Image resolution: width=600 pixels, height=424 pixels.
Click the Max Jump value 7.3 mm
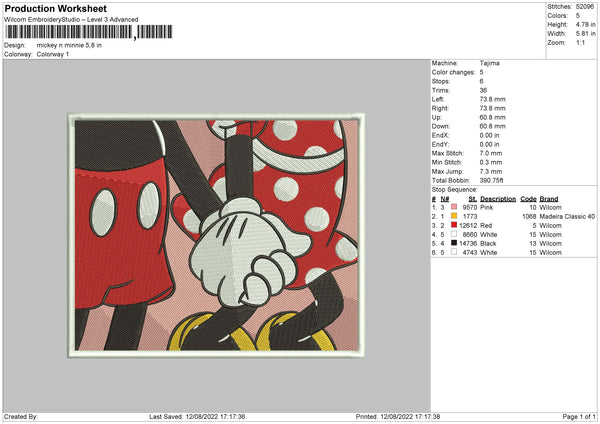coord(491,171)
